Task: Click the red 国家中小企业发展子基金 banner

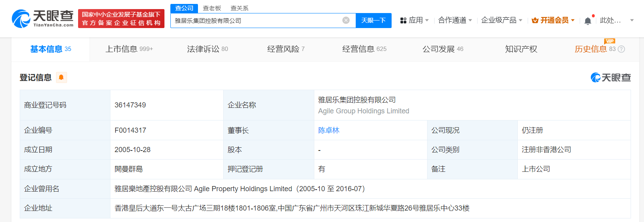Action: [121, 19]
